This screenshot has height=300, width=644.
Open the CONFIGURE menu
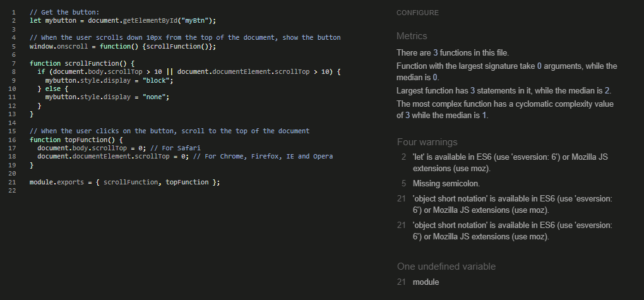point(417,13)
